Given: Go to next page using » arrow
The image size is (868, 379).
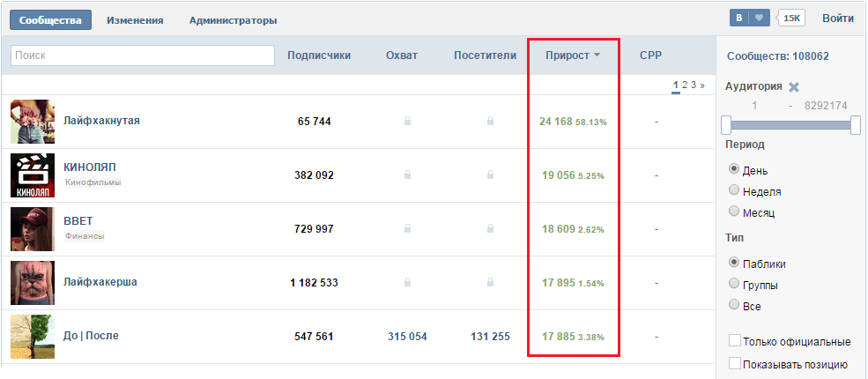Looking at the screenshot, I should pos(702,85).
